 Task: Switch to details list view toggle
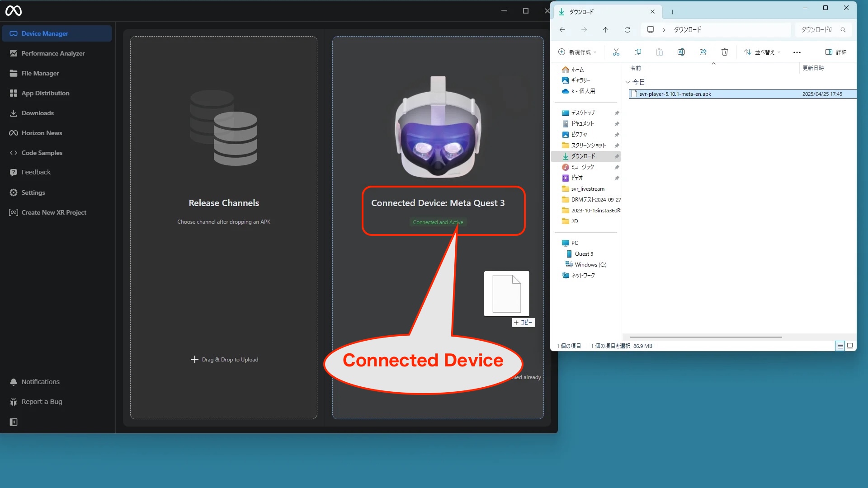840,346
